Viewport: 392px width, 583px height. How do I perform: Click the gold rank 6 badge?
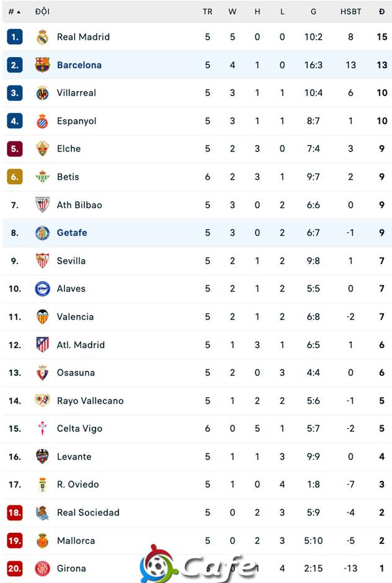(14, 177)
